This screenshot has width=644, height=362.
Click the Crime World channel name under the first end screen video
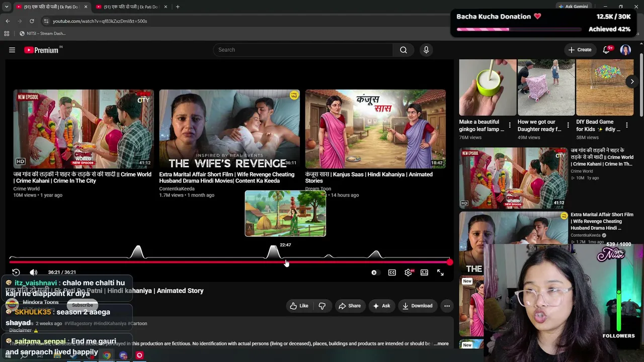(x=27, y=189)
